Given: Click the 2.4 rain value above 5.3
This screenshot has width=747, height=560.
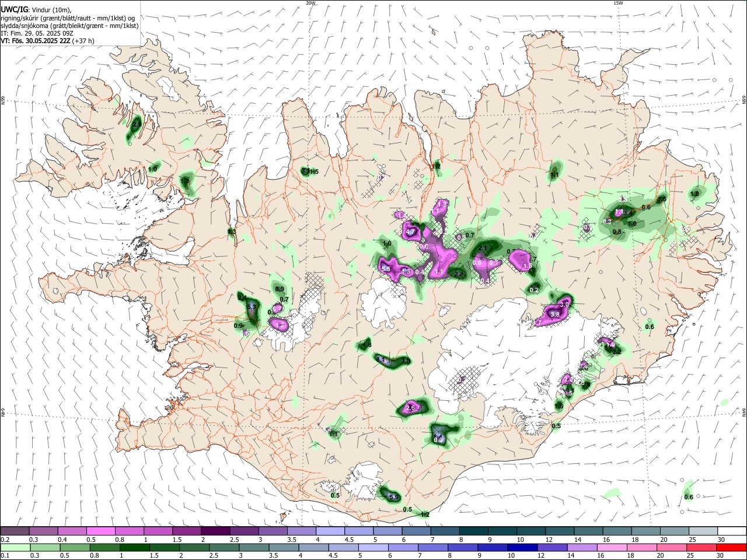Looking at the screenshot, I should pyautogui.click(x=242, y=297).
